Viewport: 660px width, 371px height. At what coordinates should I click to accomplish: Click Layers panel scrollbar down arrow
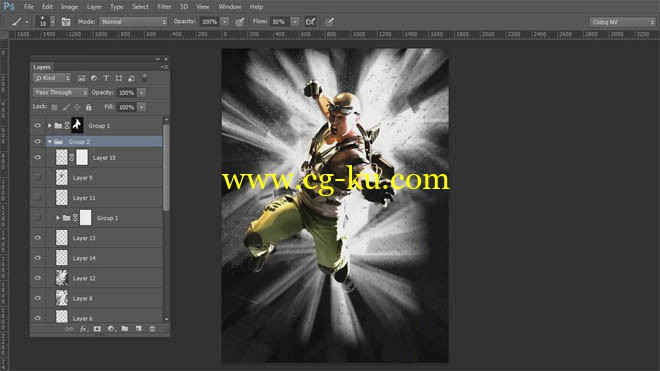[166, 320]
